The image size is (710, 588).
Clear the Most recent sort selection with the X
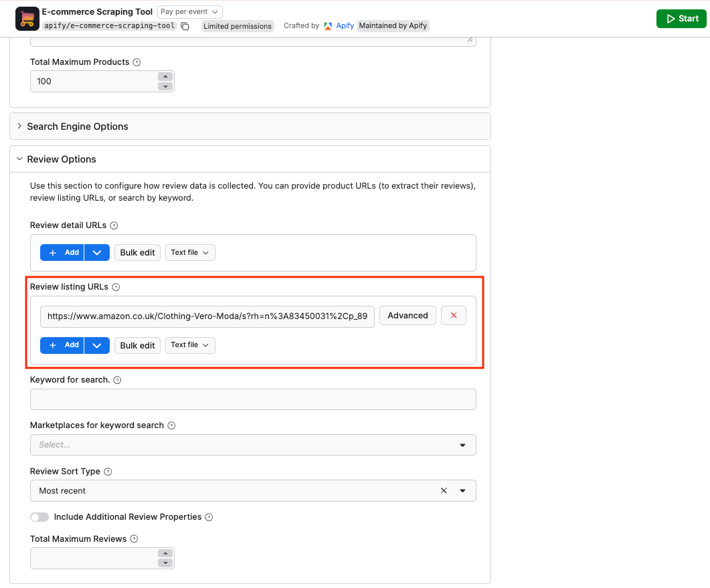pyautogui.click(x=444, y=490)
